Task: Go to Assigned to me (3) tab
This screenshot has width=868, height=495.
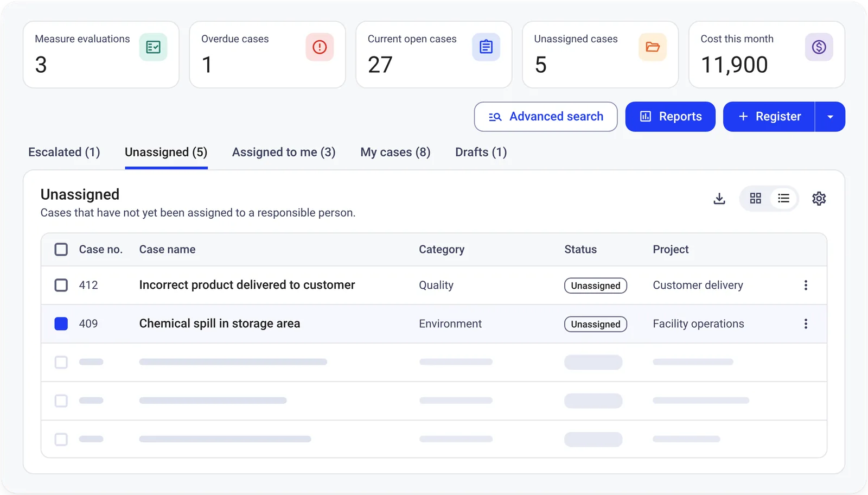Action: [284, 152]
